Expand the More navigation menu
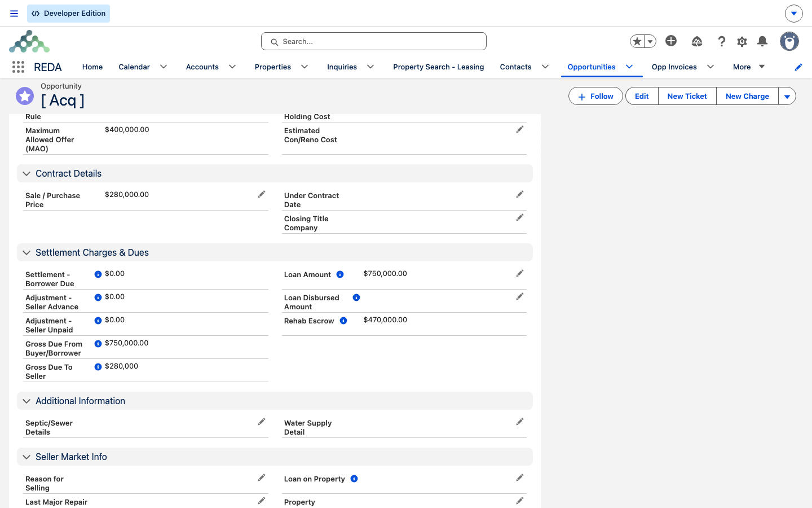 [x=749, y=67]
